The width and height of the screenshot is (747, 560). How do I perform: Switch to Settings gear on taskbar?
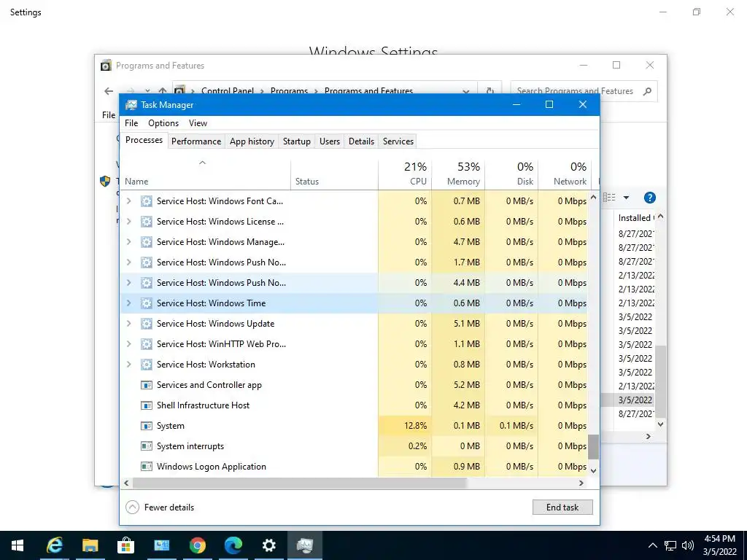[268, 545]
